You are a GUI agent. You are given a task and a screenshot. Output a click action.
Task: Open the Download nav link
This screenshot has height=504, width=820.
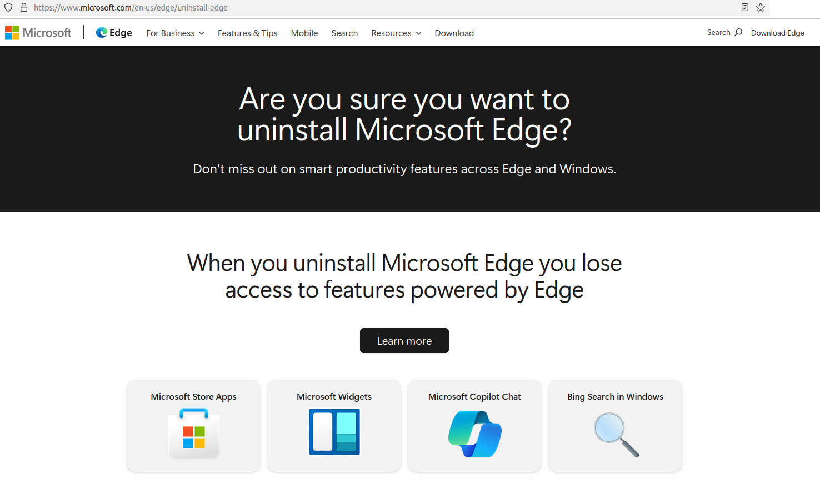pyautogui.click(x=454, y=33)
